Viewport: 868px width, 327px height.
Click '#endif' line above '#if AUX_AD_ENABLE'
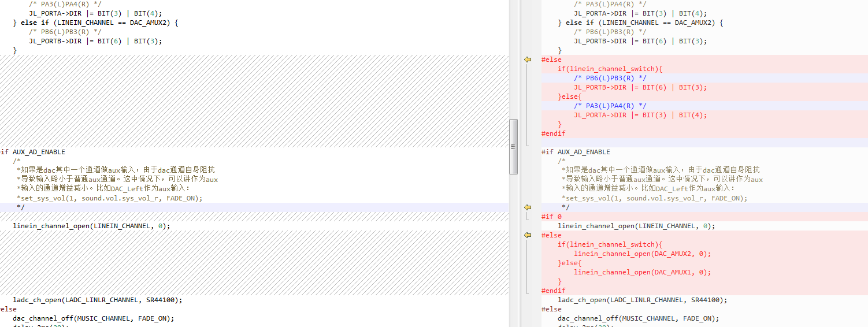pos(554,133)
